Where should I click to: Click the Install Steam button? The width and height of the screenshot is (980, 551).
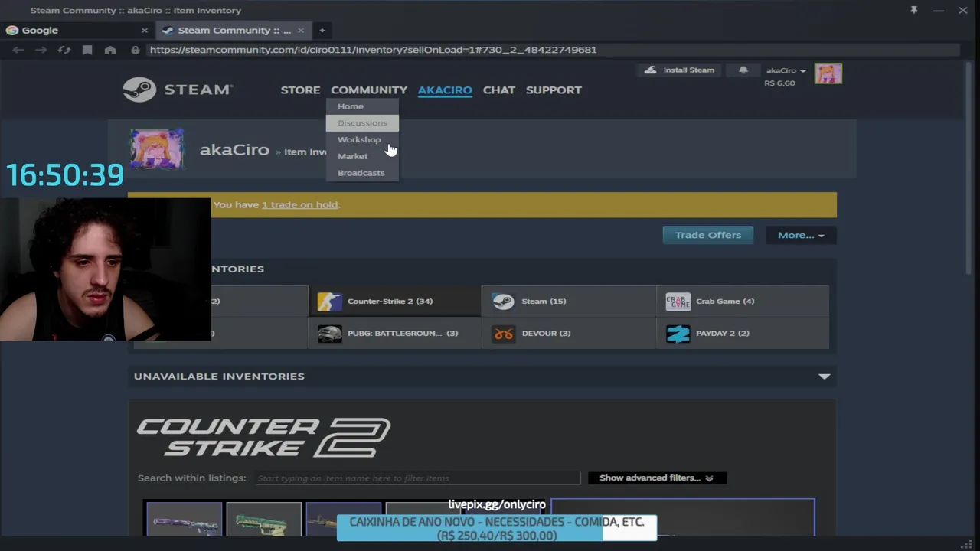click(679, 70)
